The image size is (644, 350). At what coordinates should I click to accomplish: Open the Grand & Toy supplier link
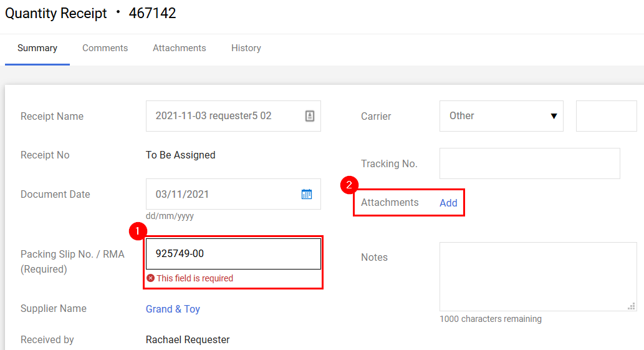(x=173, y=309)
